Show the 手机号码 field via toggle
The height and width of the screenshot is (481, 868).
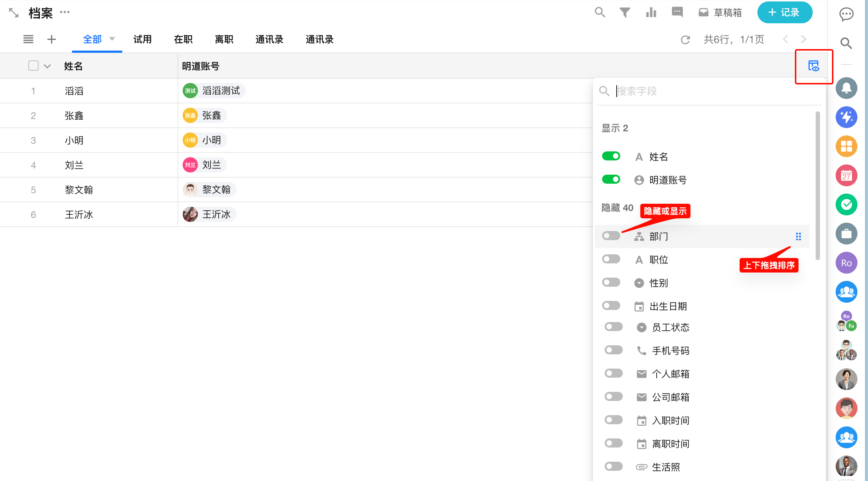614,350
